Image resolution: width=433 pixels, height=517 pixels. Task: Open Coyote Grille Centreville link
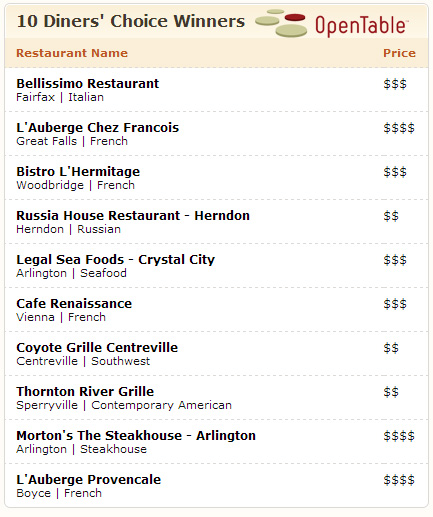point(97,348)
